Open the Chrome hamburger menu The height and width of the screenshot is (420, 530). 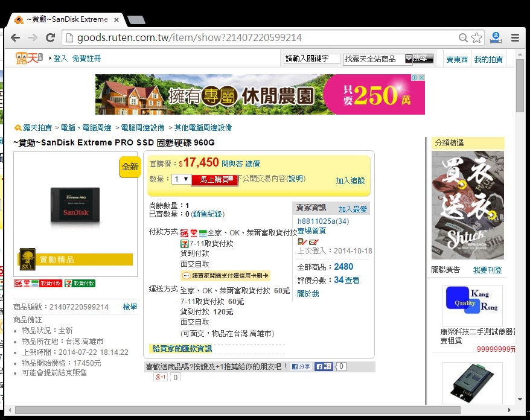[x=515, y=38]
